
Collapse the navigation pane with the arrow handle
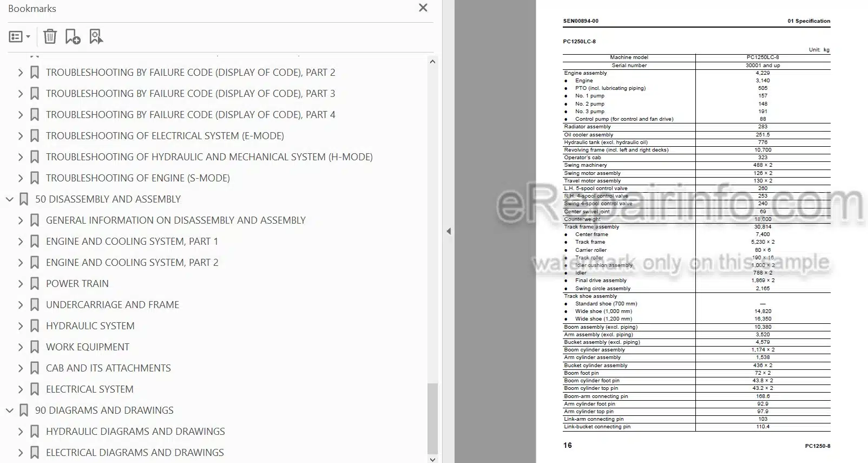tap(449, 231)
